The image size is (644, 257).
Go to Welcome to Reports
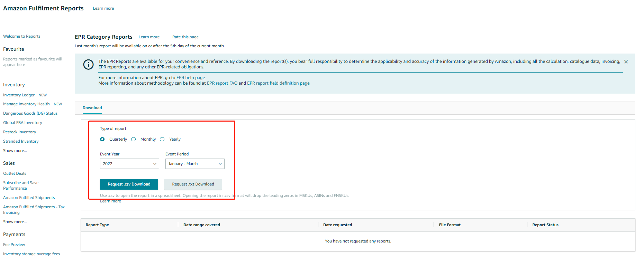click(22, 36)
